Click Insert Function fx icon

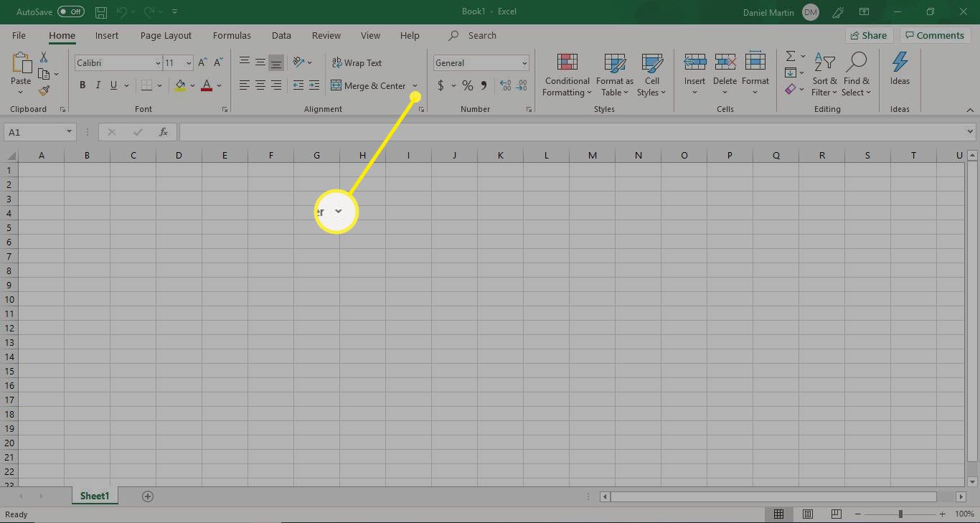pyautogui.click(x=164, y=132)
